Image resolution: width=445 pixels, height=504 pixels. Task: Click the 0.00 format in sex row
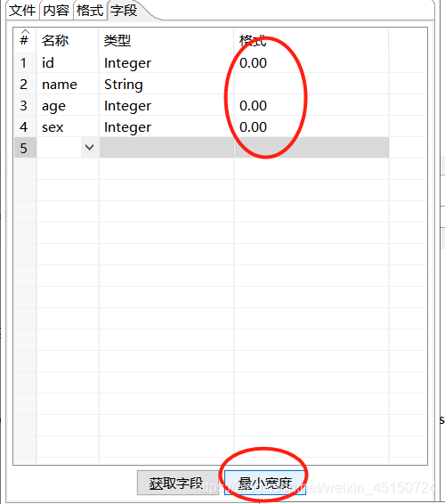311,127
